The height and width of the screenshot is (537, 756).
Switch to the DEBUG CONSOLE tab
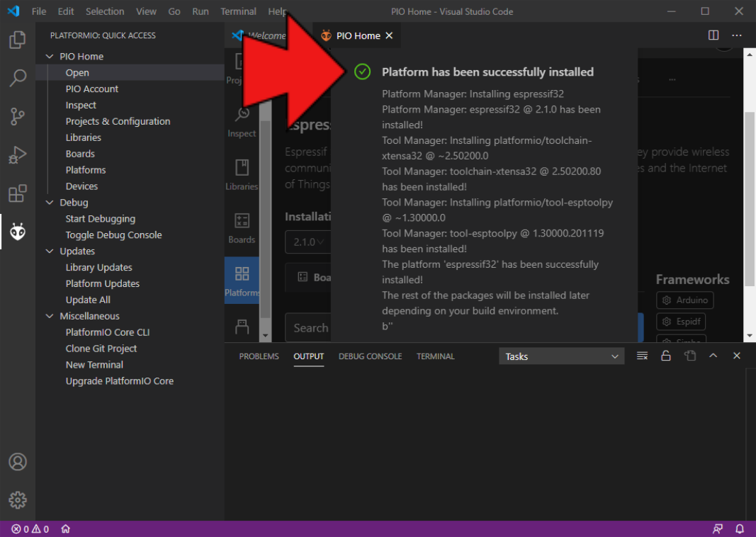click(x=370, y=356)
